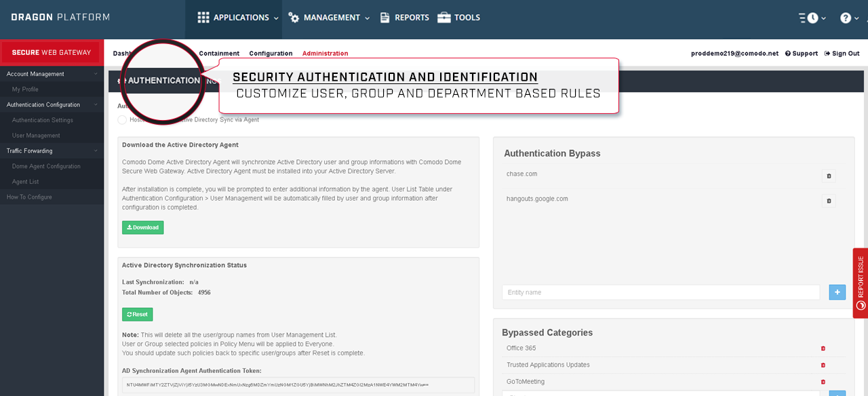Delete chase.com from Authentication Bypass
The width and height of the screenshot is (868, 396).
tap(828, 176)
